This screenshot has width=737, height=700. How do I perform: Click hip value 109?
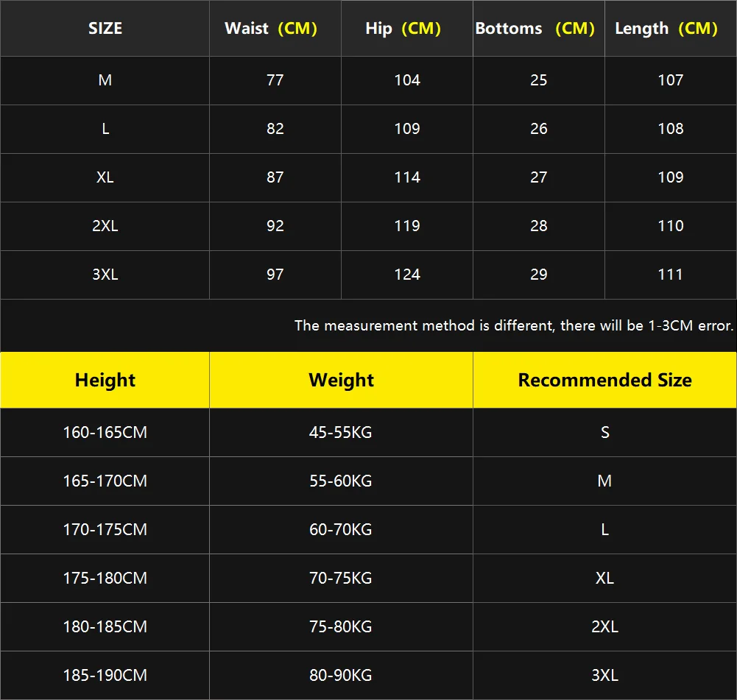407,129
